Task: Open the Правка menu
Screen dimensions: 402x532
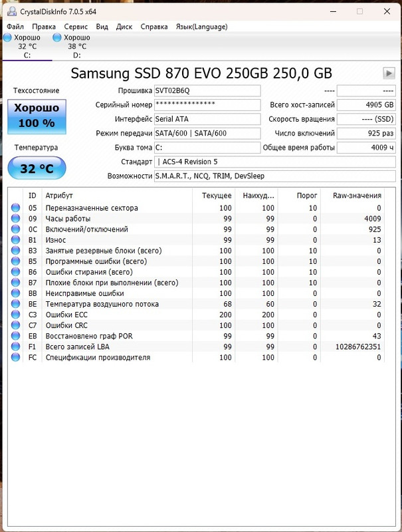Action: coord(44,27)
